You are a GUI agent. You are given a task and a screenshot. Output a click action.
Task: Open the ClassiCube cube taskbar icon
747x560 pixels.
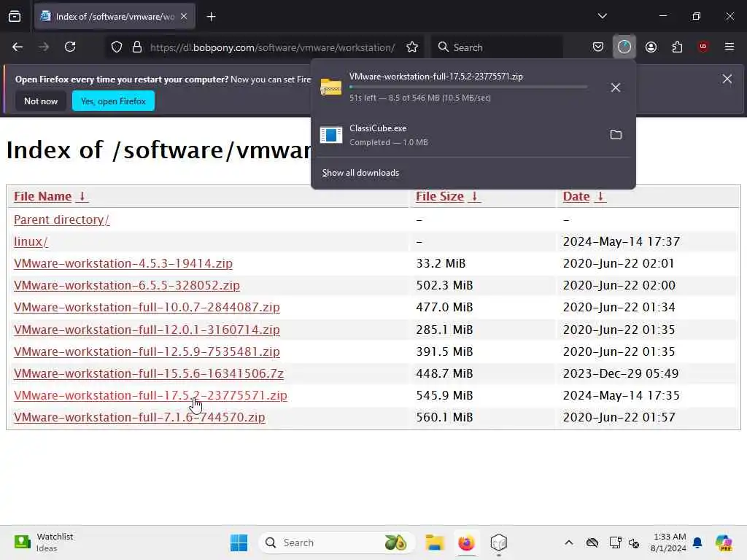tap(498, 542)
